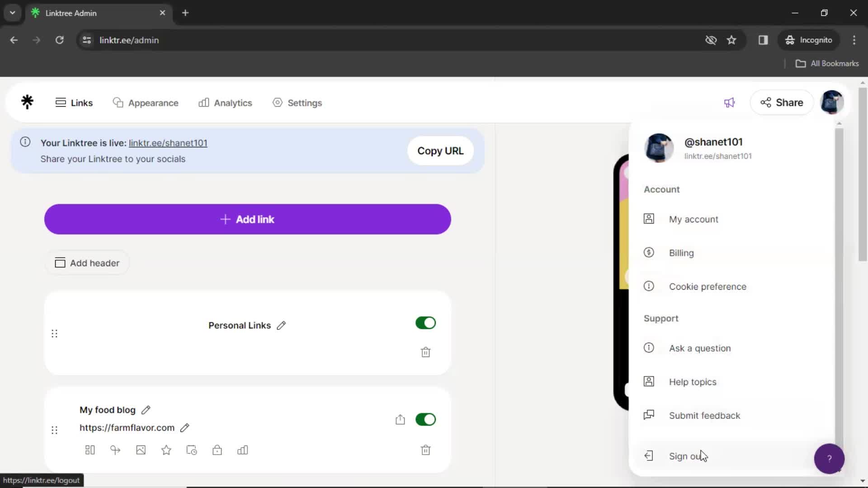Click the Incognito indicator button

[809, 40]
